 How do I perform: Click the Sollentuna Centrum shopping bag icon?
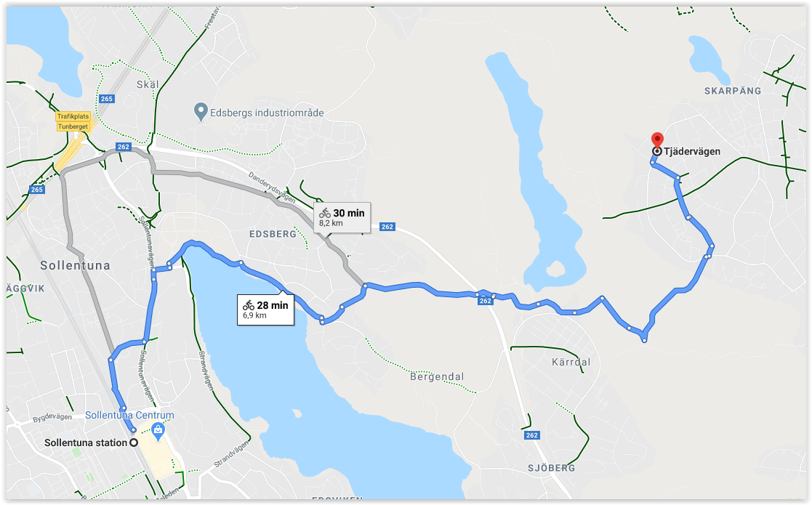[158, 429]
